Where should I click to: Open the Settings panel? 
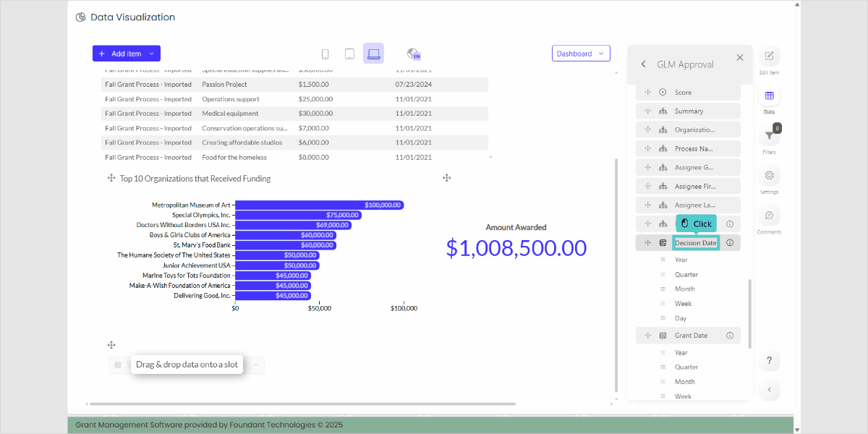pyautogui.click(x=769, y=175)
